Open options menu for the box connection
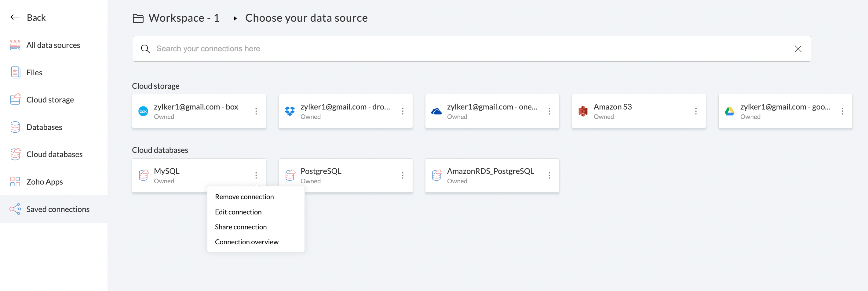This screenshot has height=291, width=868. (256, 111)
